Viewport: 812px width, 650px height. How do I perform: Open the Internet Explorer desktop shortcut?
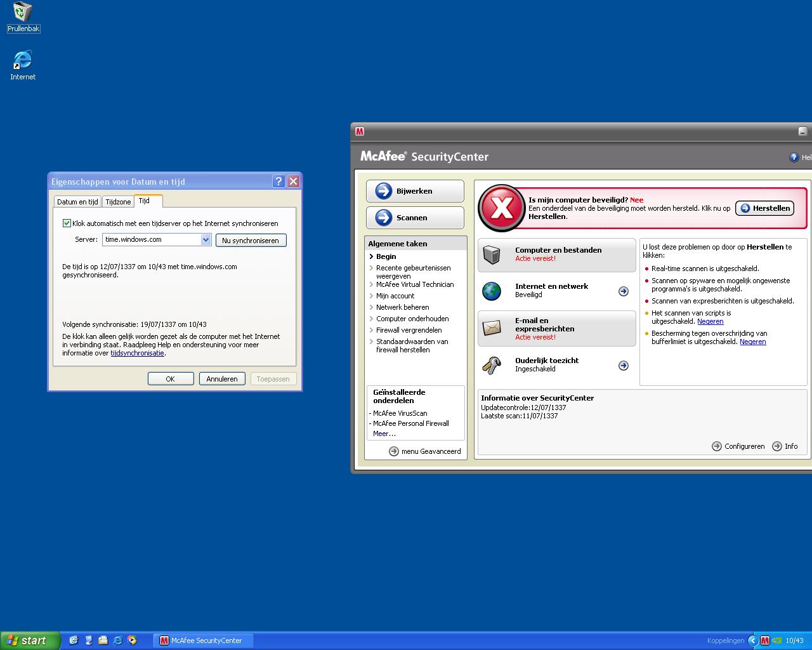point(23,65)
